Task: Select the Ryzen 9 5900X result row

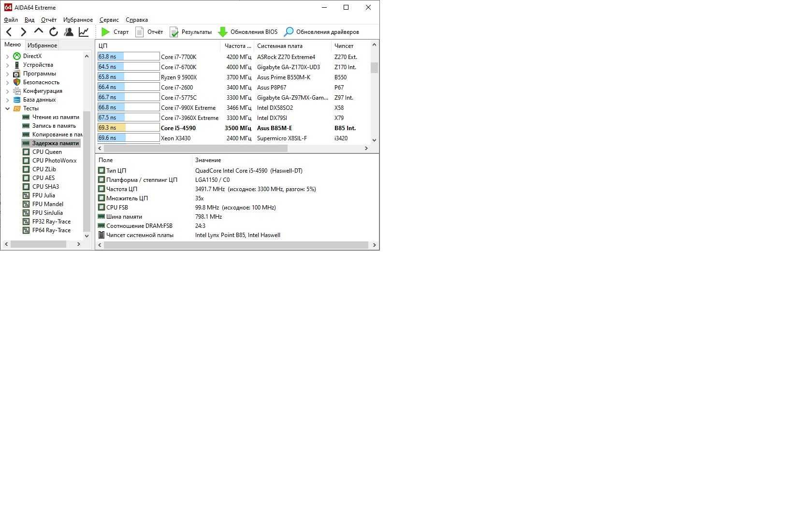Action: click(x=233, y=77)
